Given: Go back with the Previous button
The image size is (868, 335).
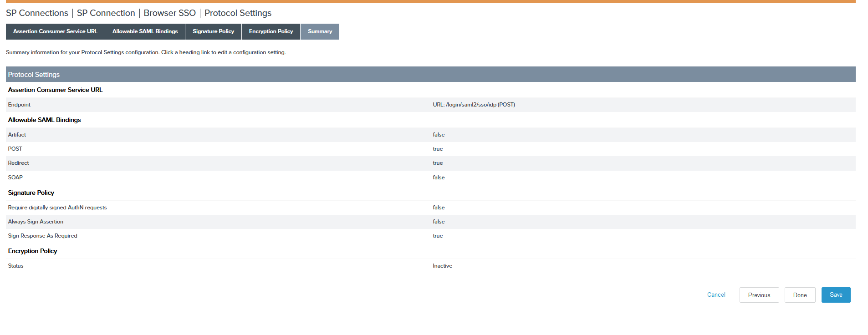Looking at the screenshot, I should click(759, 295).
